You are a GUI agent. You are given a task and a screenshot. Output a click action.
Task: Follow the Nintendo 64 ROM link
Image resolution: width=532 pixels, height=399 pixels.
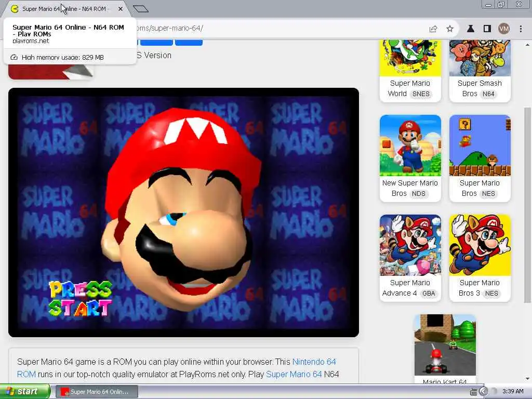(x=177, y=368)
